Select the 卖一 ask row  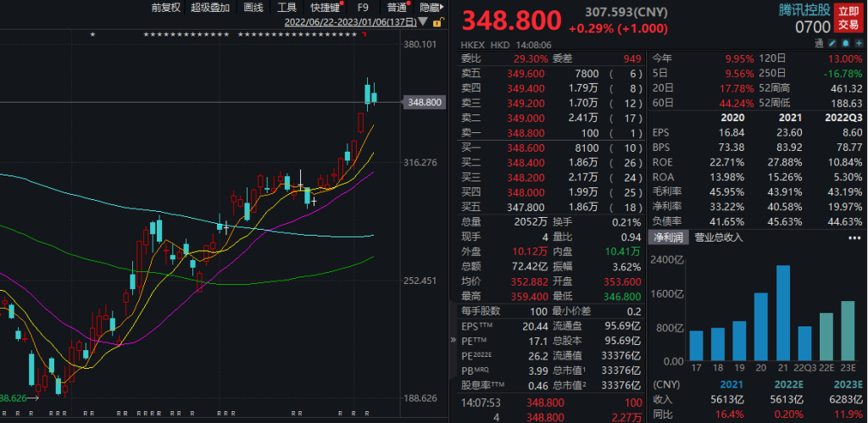553,133
